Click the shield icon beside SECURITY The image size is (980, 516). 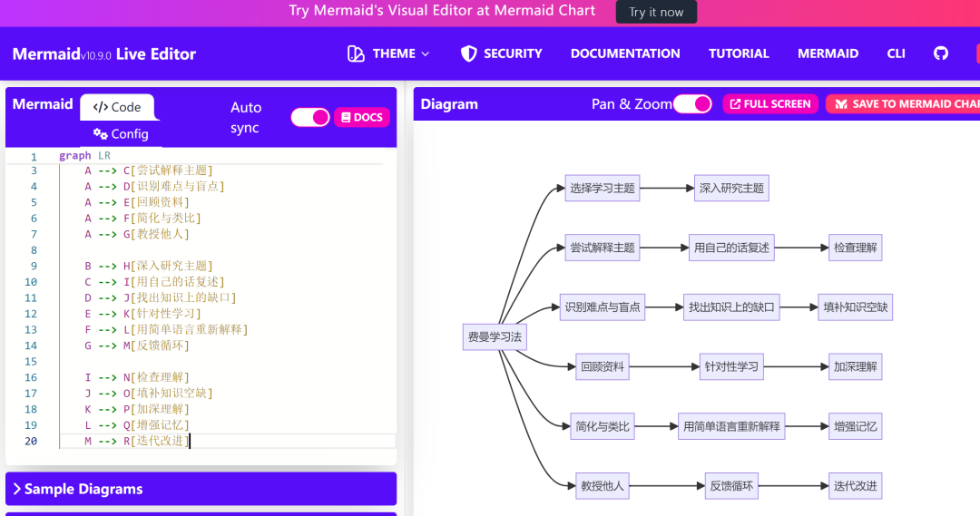click(x=469, y=54)
